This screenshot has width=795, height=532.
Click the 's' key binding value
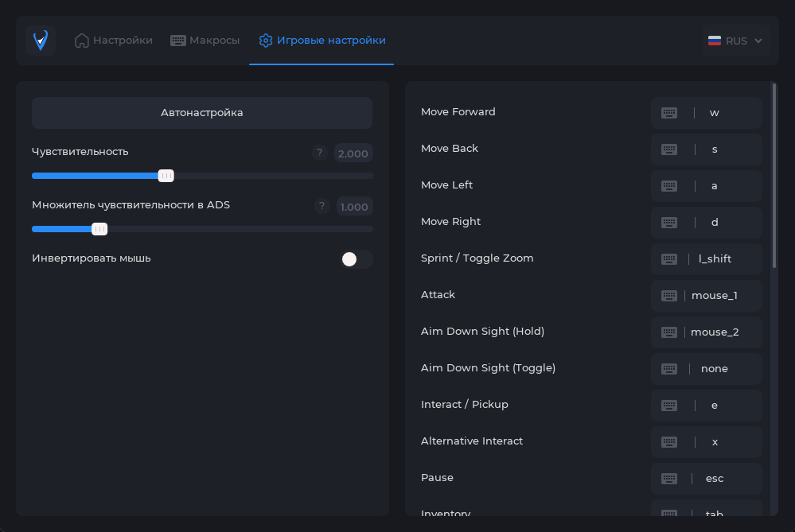(715, 149)
